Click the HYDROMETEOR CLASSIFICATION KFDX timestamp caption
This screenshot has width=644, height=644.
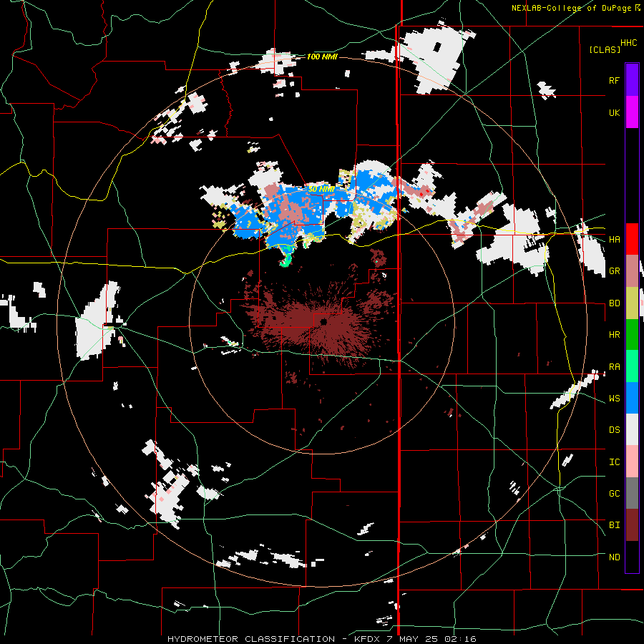pyautogui.click(x=321, y=639)
